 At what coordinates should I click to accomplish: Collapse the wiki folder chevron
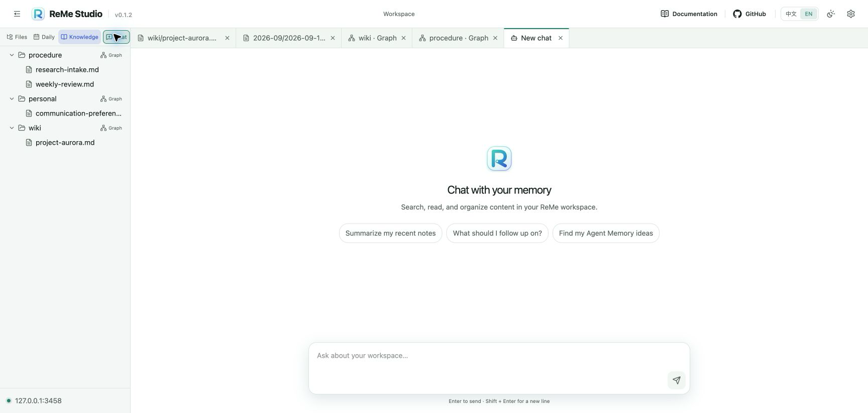click(x=12, y=128)
